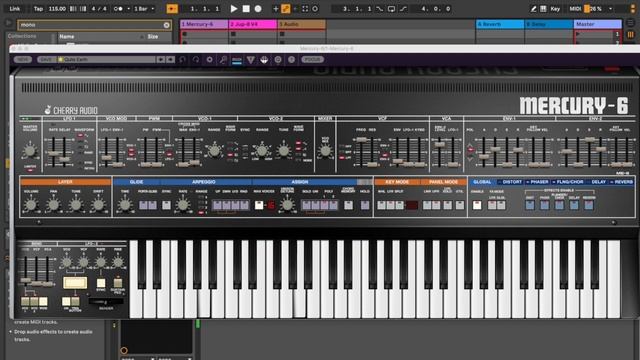Open the FLNG/CHOR effects tab

click(568, 182)
